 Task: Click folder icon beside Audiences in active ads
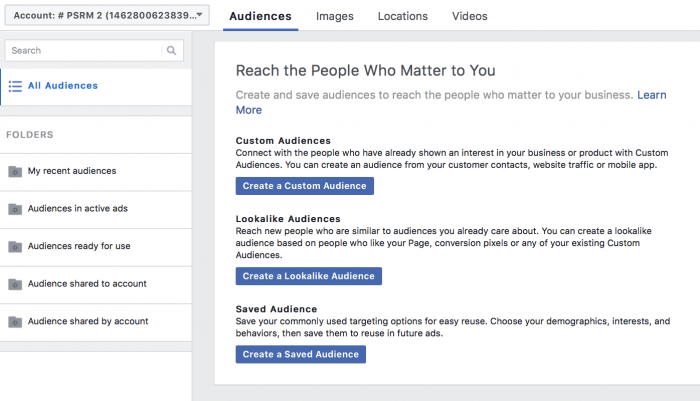tap(15, 209)
